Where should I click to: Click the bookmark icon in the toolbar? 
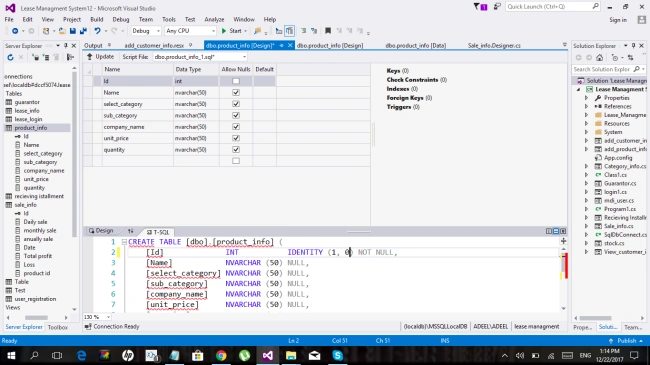[328, 31]
